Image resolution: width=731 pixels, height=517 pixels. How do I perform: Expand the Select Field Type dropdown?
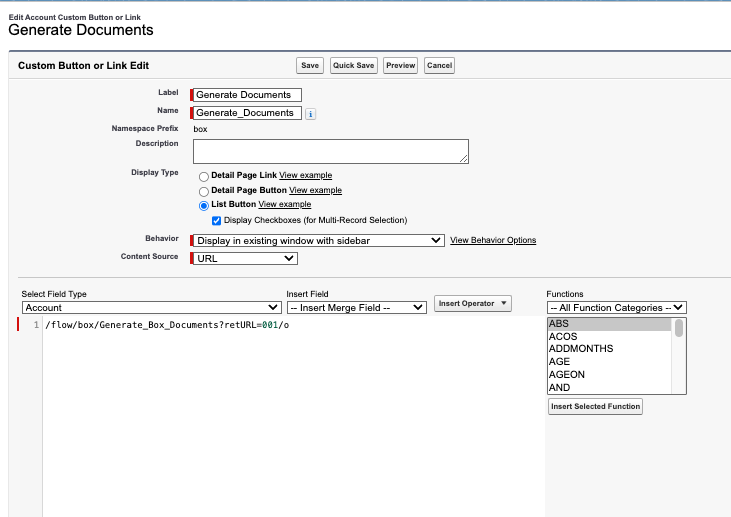tap(148, 309)
